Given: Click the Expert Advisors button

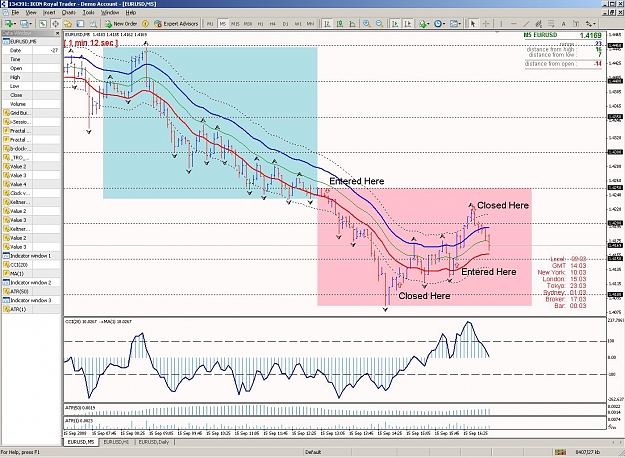Looking at the screenshot, I should point(176,24).
